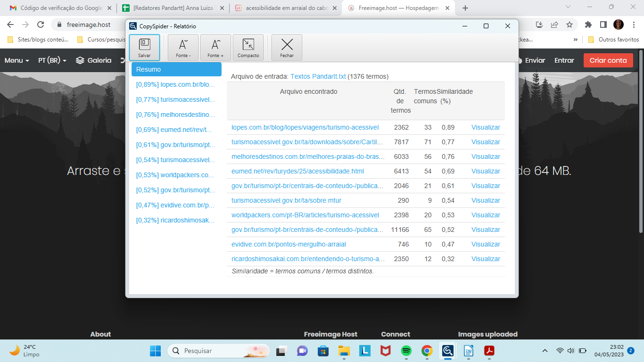Show hidden system tray icons
This screenshot has width=644, height=362.
(x=545, y=351)
